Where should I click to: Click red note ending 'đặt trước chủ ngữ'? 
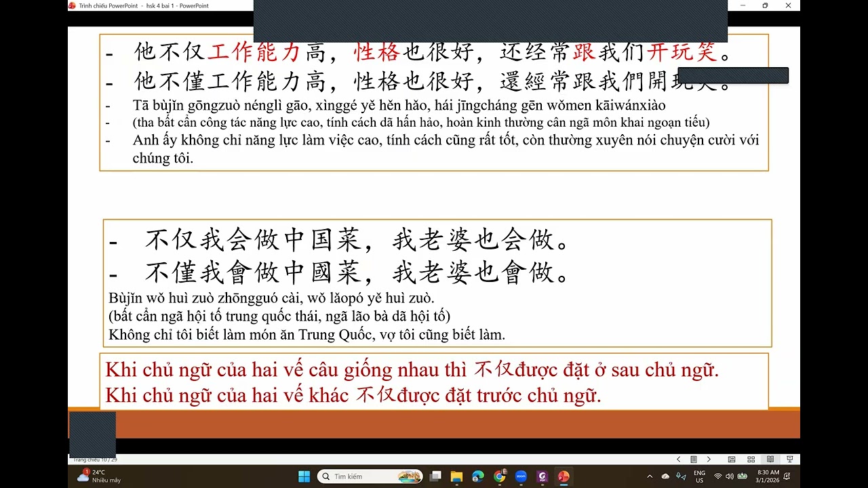point(353,395)
